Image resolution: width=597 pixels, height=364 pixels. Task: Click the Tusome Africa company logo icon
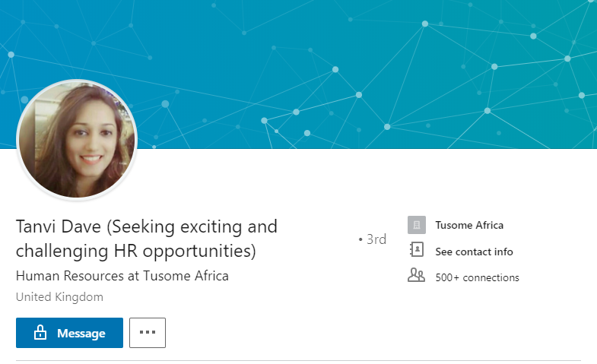[416, 225]
